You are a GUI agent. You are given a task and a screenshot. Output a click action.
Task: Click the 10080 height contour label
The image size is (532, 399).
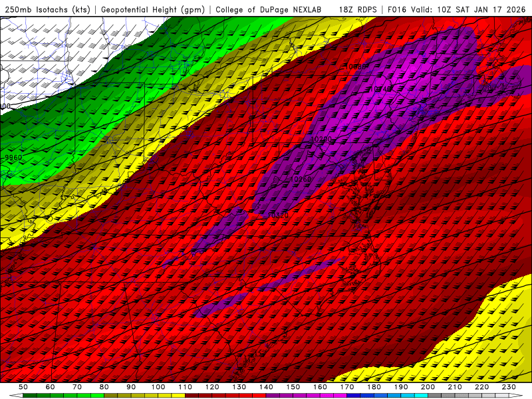point(355,66)
